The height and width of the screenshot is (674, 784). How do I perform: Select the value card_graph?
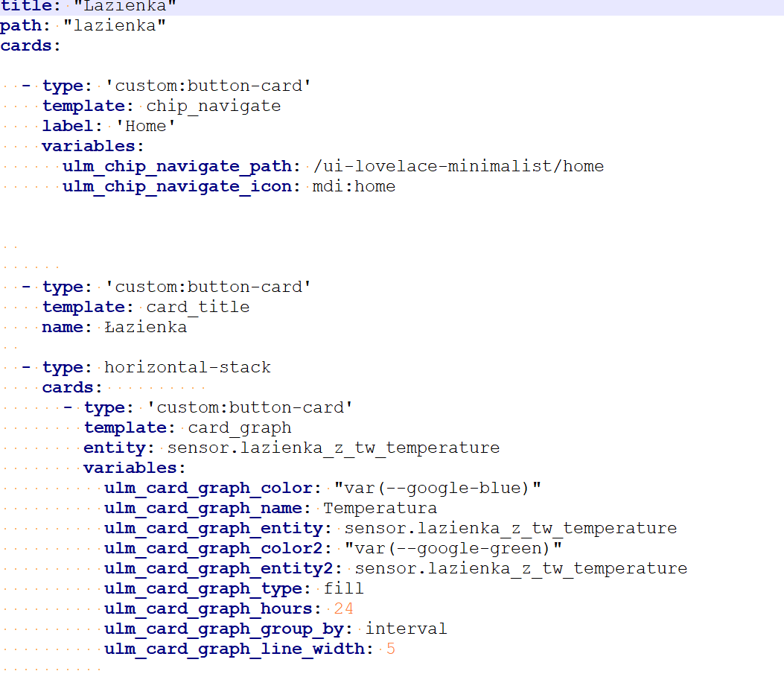[x=240, y=428]
